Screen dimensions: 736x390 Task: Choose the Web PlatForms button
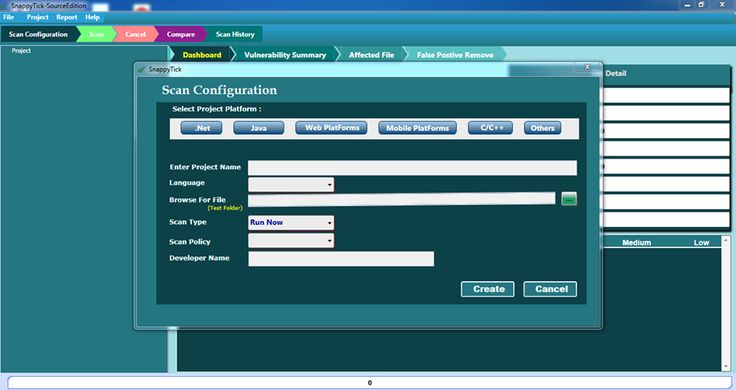[x=331, y=128]
